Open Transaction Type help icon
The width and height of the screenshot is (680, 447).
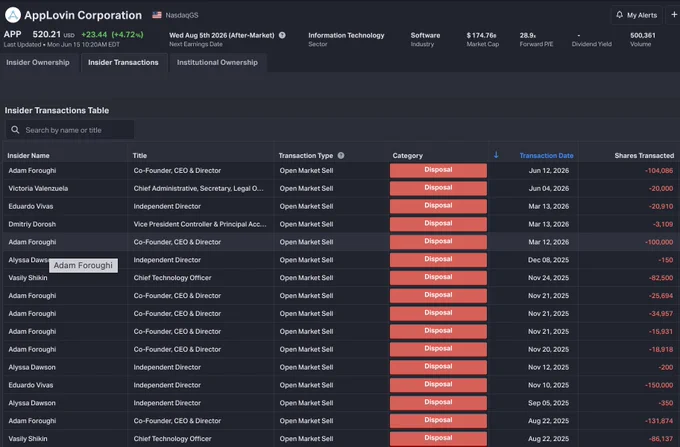click(341, 155)
